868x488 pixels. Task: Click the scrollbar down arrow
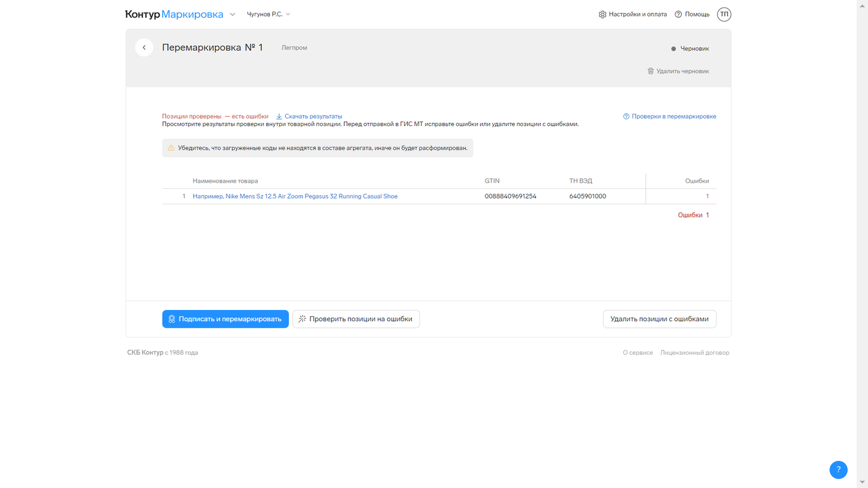862,482
